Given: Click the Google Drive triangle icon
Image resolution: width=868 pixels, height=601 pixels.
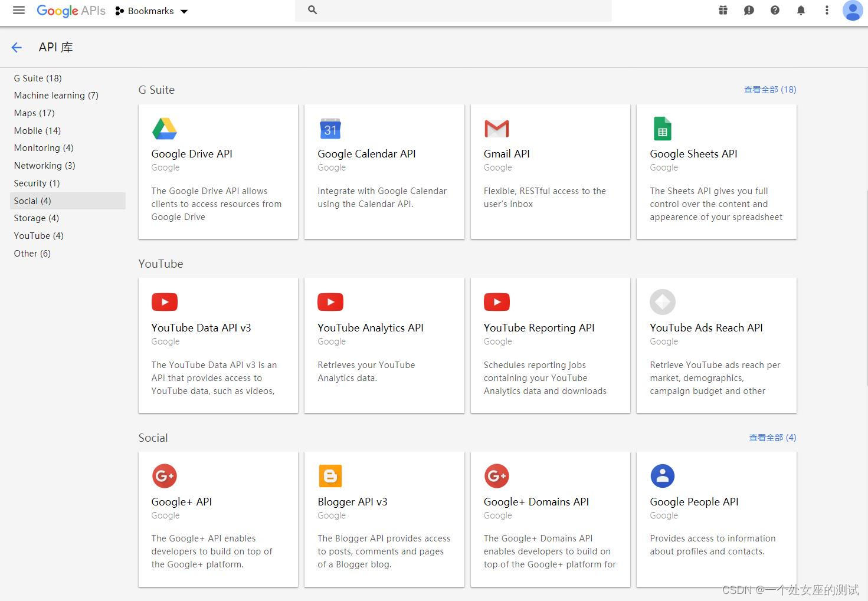Looking at the screenshot, I should [165, 129].
